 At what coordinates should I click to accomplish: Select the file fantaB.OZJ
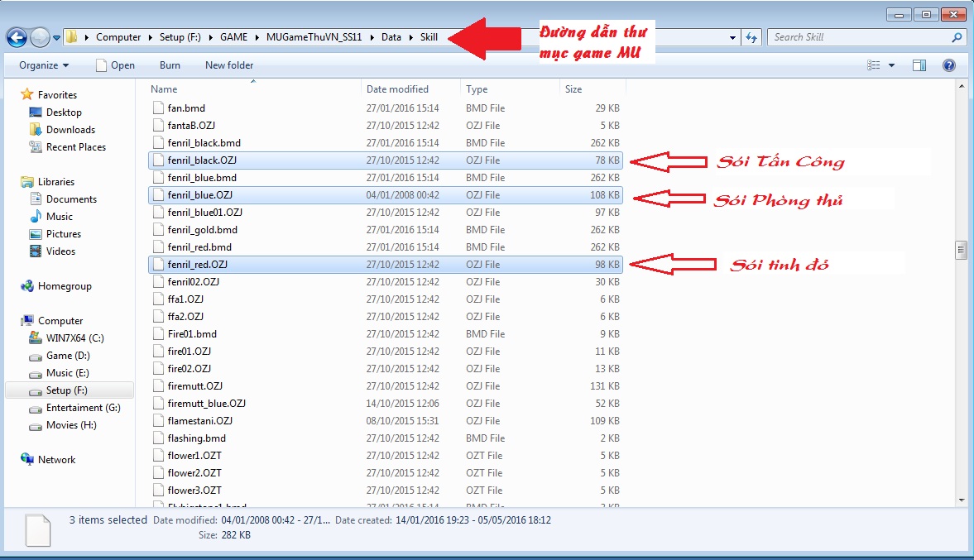385,126
